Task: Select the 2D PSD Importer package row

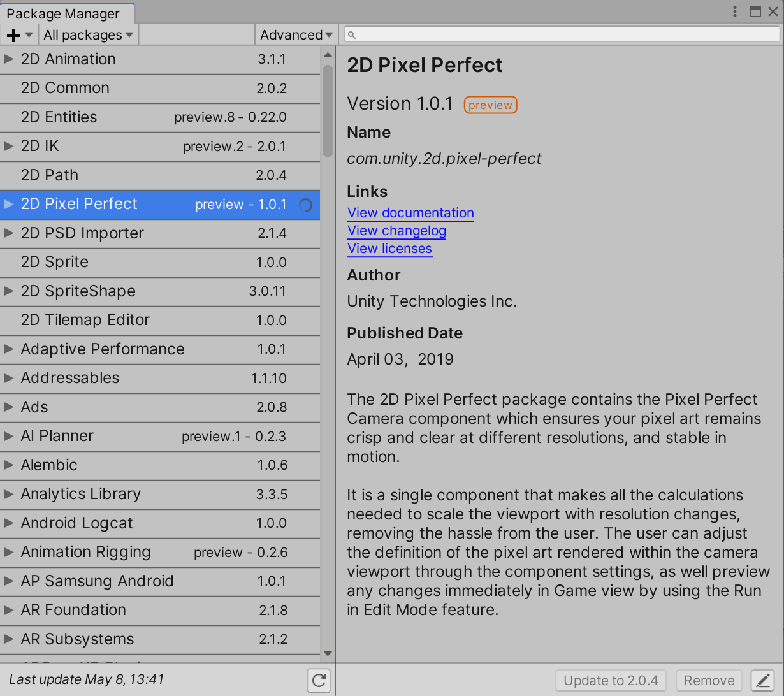Action: pyautogui.click(x=160, y=233)
